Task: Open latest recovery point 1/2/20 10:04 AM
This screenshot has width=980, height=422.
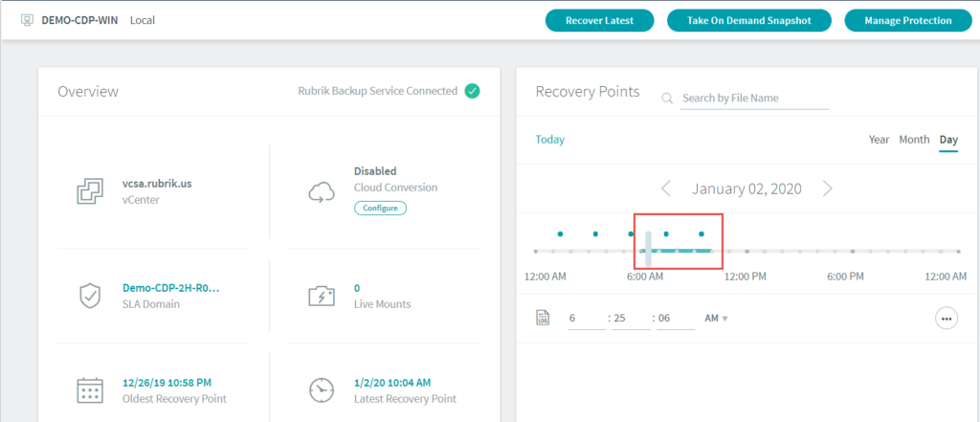Action: (x=392, y=383)
